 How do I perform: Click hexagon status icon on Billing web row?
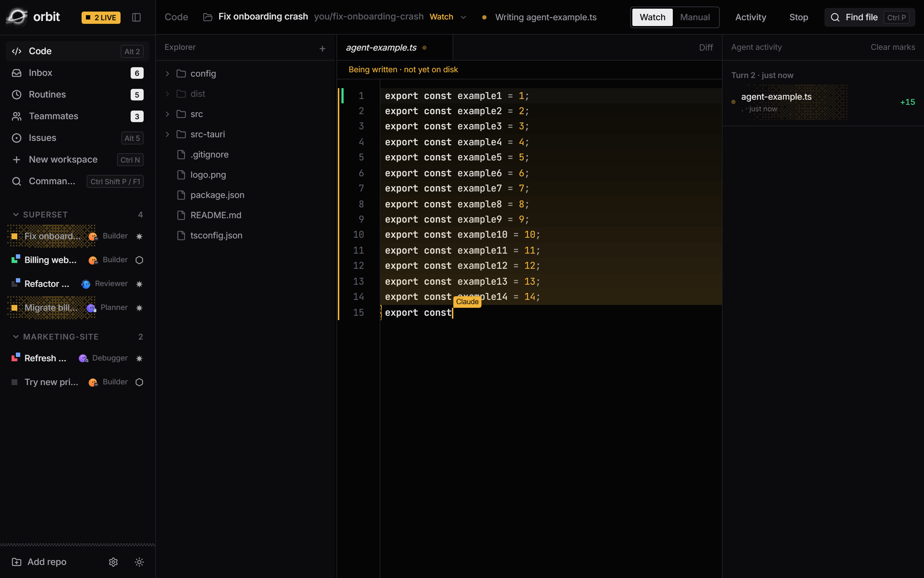point(139,260)
